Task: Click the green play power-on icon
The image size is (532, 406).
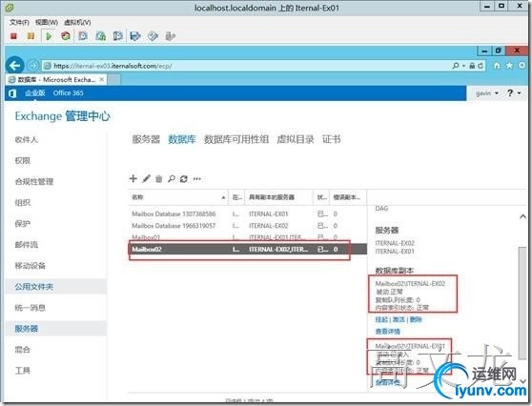Action: pyautogui.click(x=49, y=36)
